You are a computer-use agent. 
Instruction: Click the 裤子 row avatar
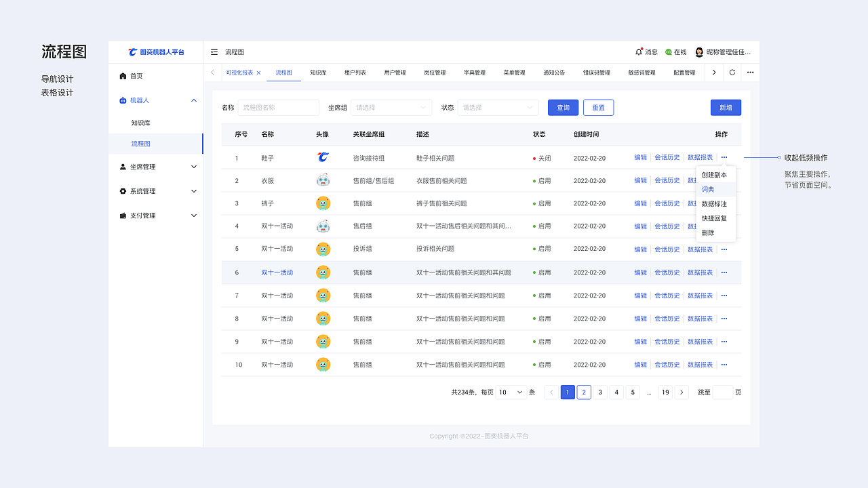tap(323, 203)
